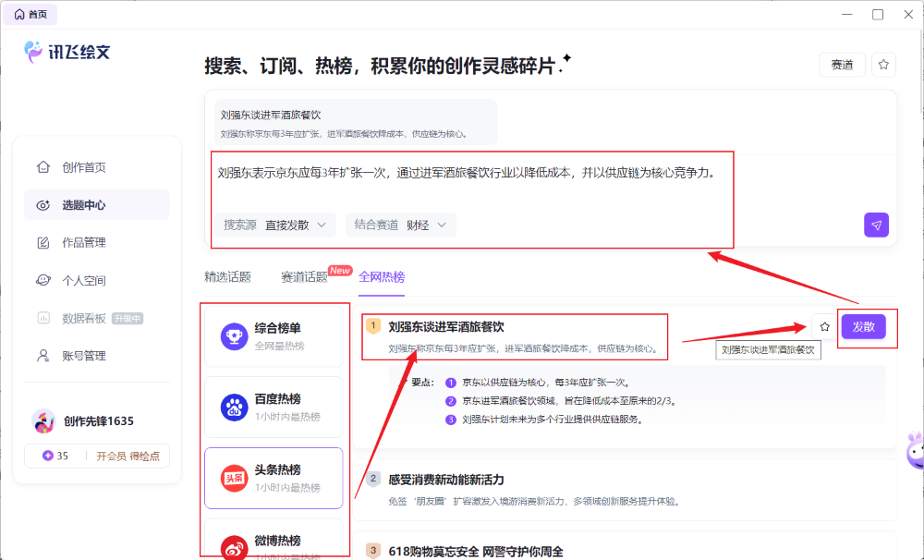Click the trophy icon of 综合榜单
This screenshot has width=924, height=560.
(234, 336)
